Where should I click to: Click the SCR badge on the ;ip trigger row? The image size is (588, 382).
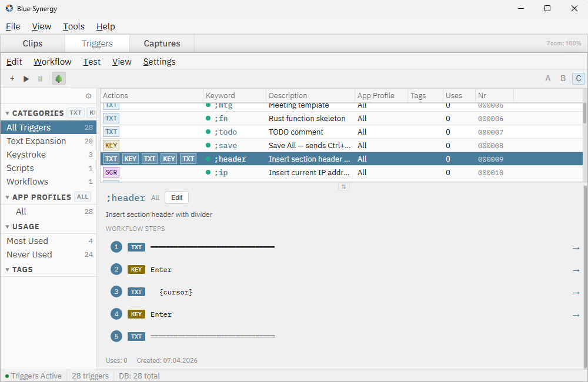pos(111,172)
